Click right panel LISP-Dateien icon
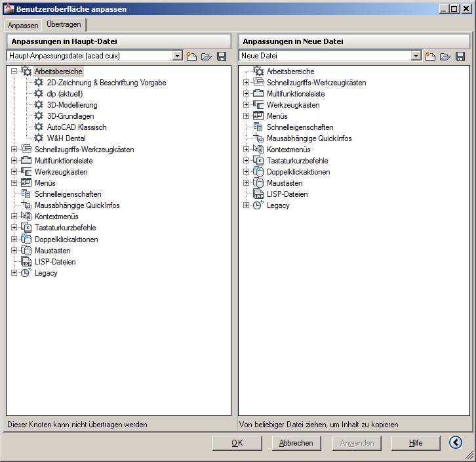476x462 pixels. tap(258, 194)
